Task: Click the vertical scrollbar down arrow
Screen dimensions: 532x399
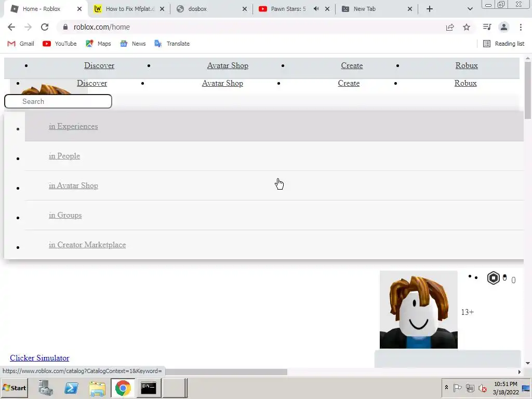Action: [528, 363]
